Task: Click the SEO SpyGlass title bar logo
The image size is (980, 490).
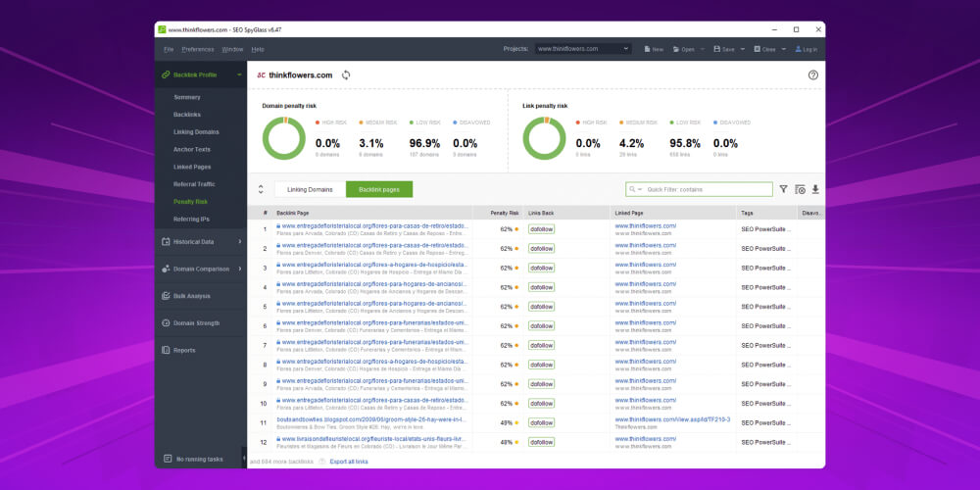Action: point(162,29)
